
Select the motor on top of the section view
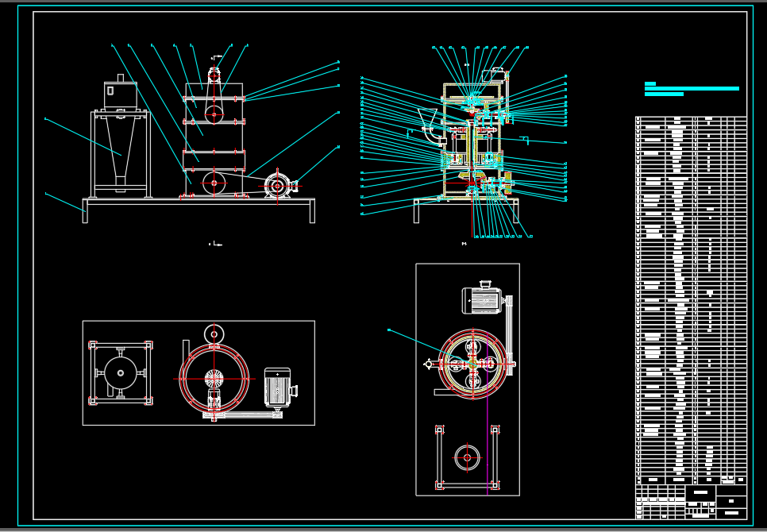493,75
